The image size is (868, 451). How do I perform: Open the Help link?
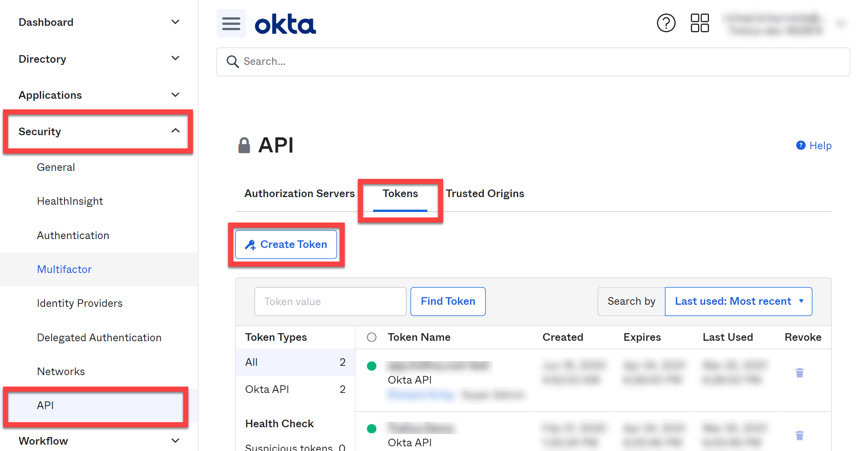(x=820, y=146)
